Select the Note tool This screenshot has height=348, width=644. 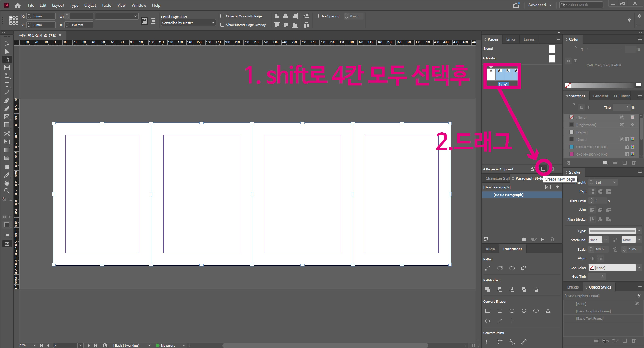click(x=7, y=167)
